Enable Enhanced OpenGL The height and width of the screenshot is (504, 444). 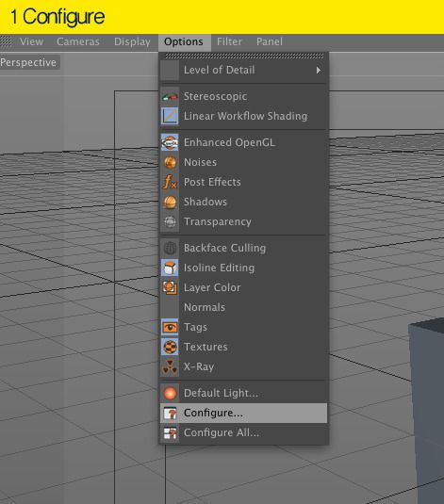click(243, 142)
